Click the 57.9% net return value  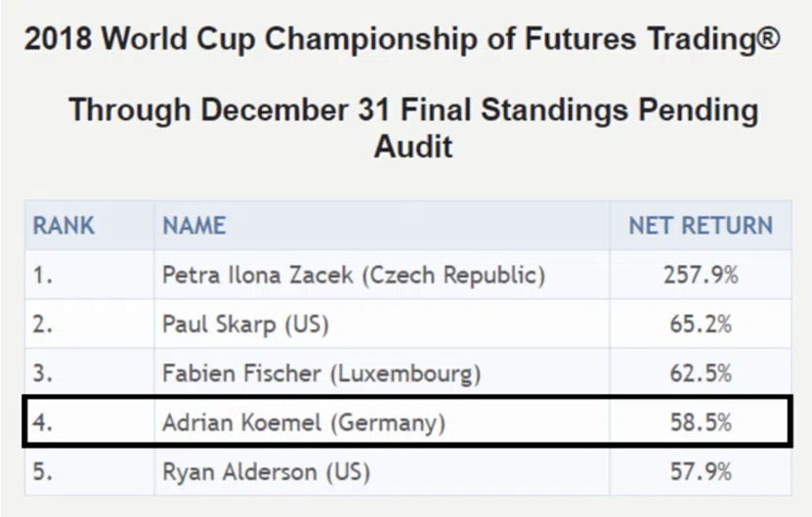(701, 472)
